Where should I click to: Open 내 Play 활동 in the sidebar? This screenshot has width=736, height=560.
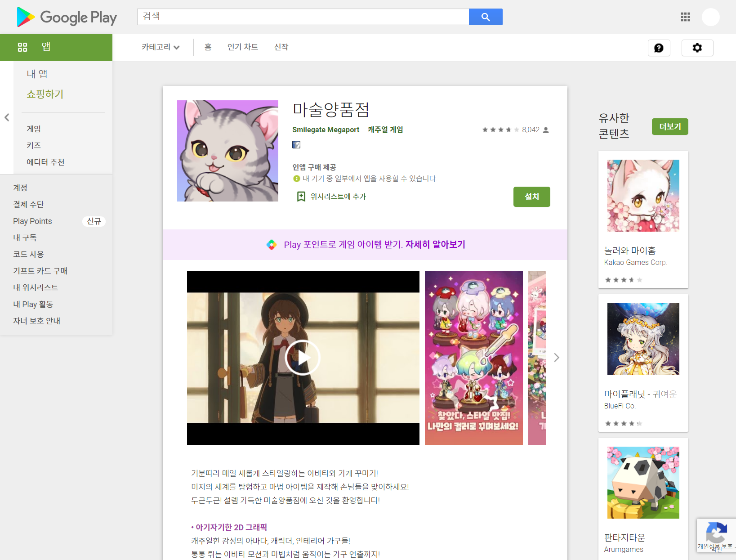[x=33, y=304]
